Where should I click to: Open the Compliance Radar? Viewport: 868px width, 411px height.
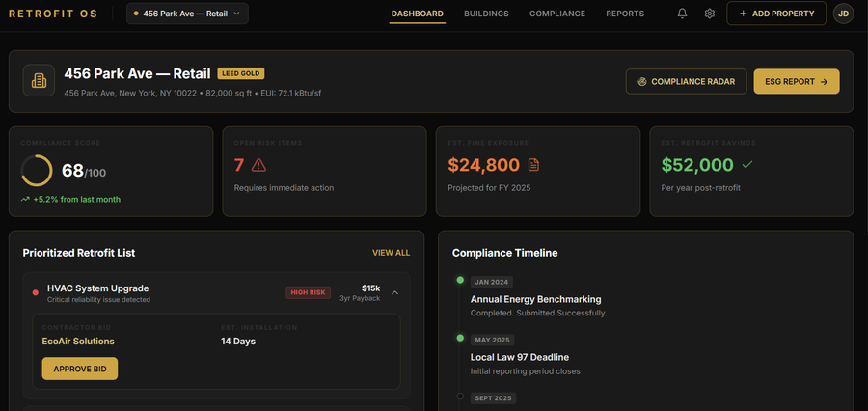[x=686, y=81]
